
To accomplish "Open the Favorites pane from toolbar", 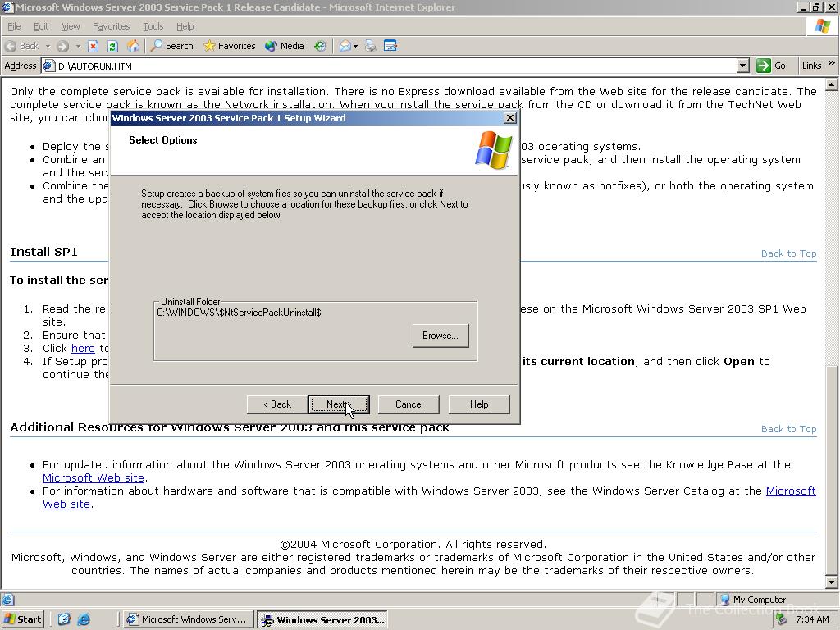I will [x=230, y=46].
